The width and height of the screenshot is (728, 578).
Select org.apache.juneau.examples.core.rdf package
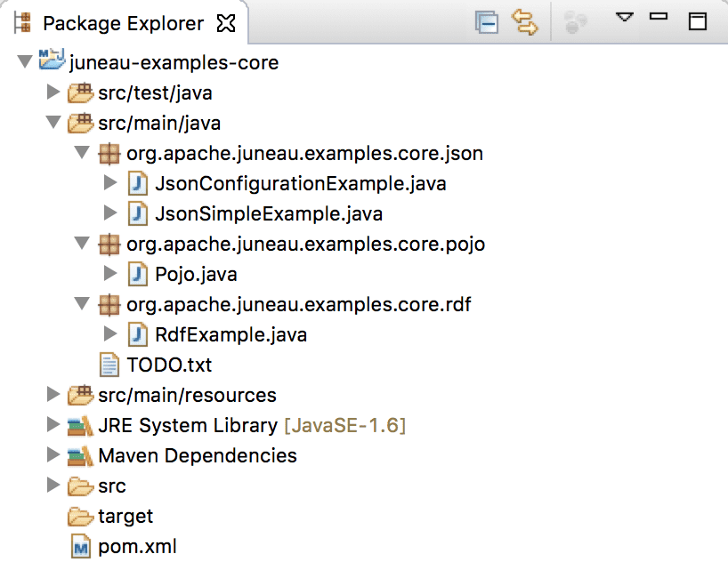point(298,305)
